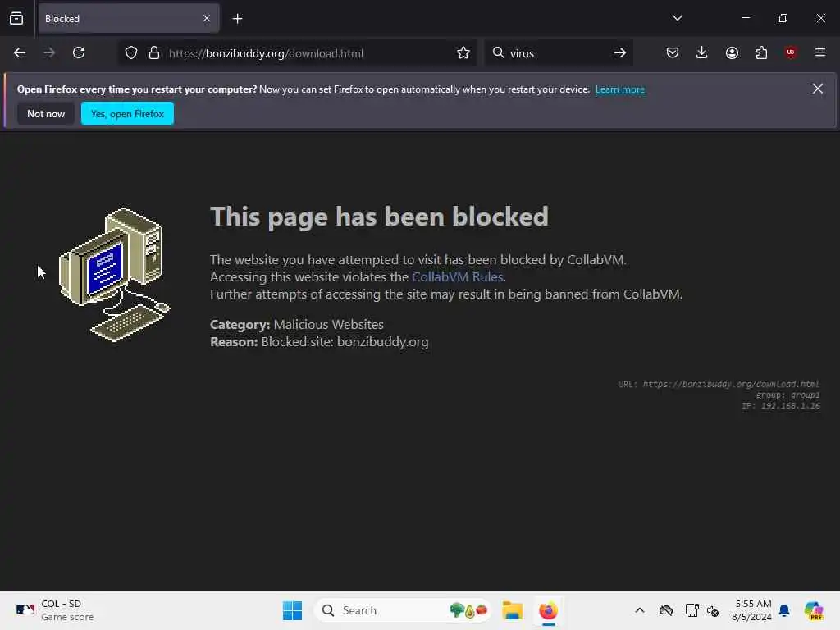Open the Windows Start menu
The height and width of the screenshot is (630, 840).
(x=293, y=610)
